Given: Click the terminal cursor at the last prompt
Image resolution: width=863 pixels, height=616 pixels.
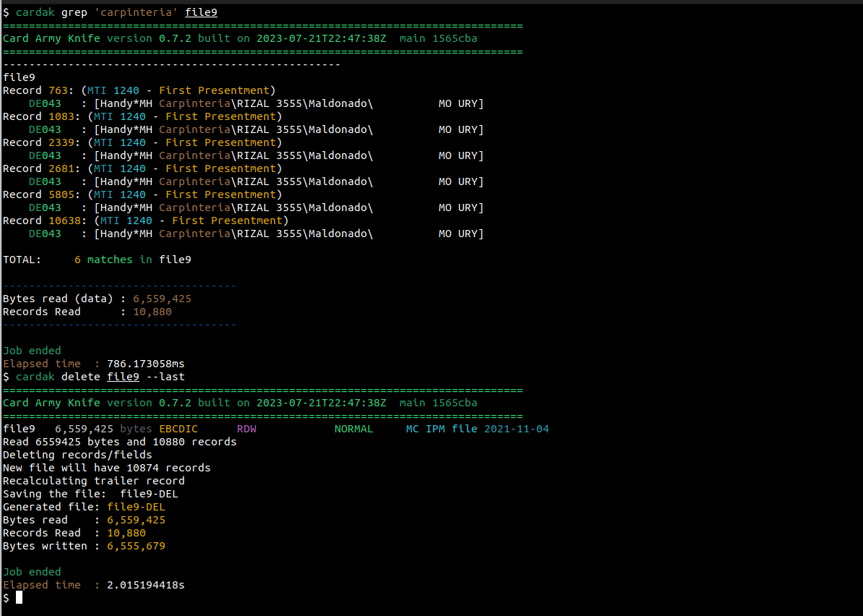Looking at the screenshot, I should [x=19, y=597].
